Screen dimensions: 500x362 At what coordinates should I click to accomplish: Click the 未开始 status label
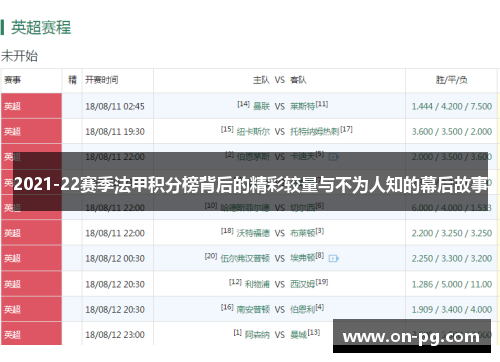[19, 56]
